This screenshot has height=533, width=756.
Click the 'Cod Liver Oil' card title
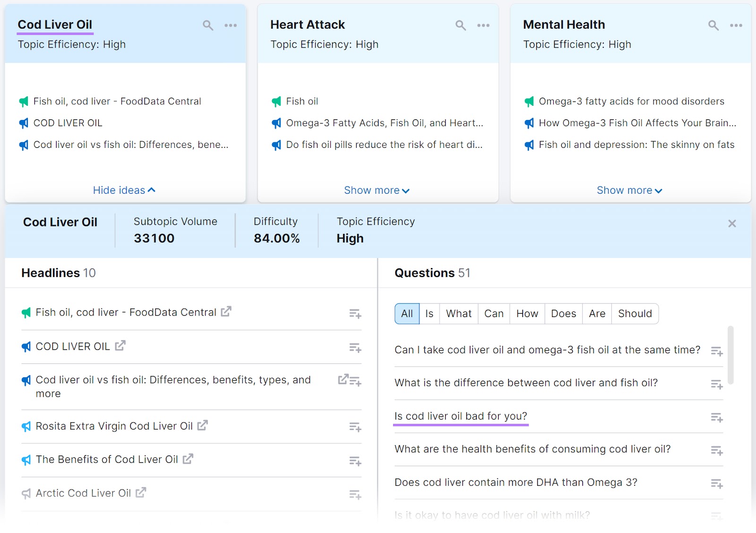[55, 25]
